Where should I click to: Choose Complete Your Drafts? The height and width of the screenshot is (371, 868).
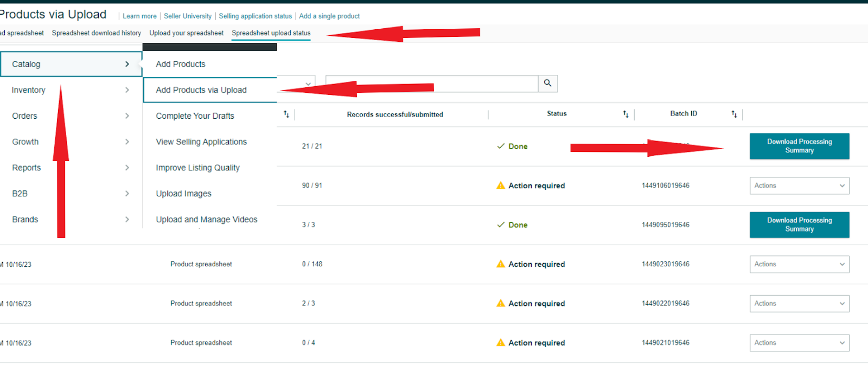click(195, 116)
